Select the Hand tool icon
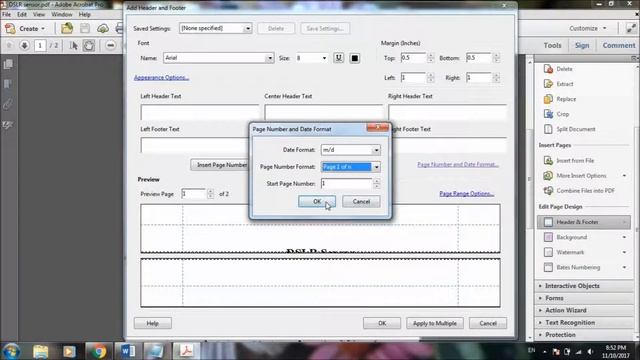The width and height of the screenshot is (640, 360). 89,45
